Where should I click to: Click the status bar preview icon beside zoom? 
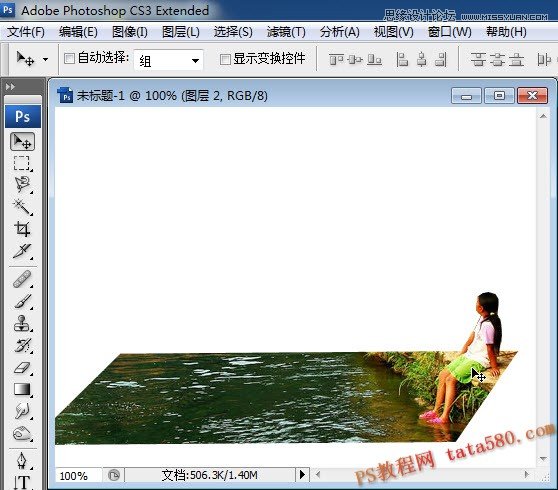(x=114, y=475)
